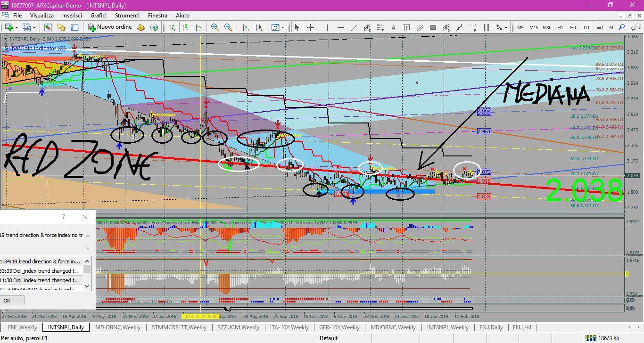
Task: Expand the profiles dropdown arrow
Action: [34, 27]
